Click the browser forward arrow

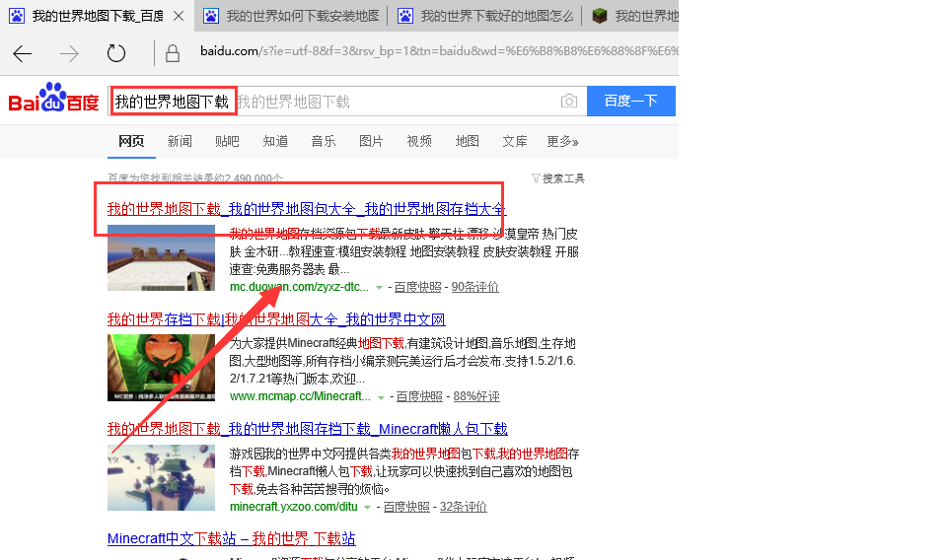[x=69, y=53]
